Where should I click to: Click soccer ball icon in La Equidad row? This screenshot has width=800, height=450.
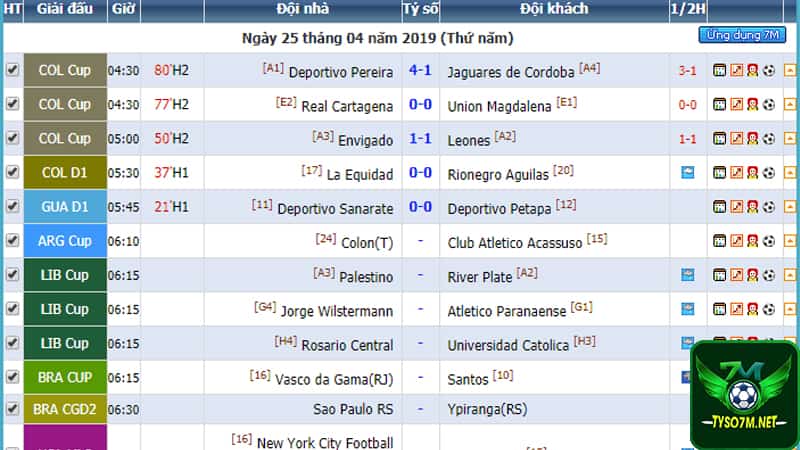tap(769, 173)
